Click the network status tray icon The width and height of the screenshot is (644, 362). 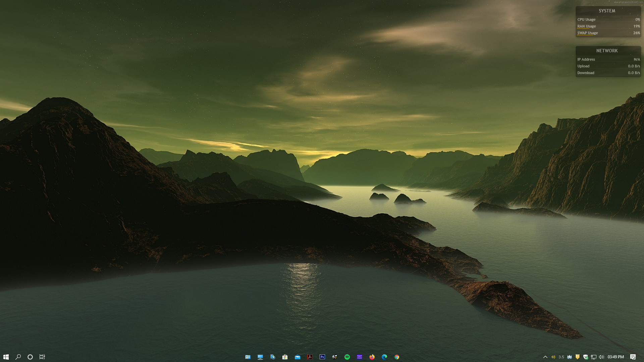(x=594, y=357)
